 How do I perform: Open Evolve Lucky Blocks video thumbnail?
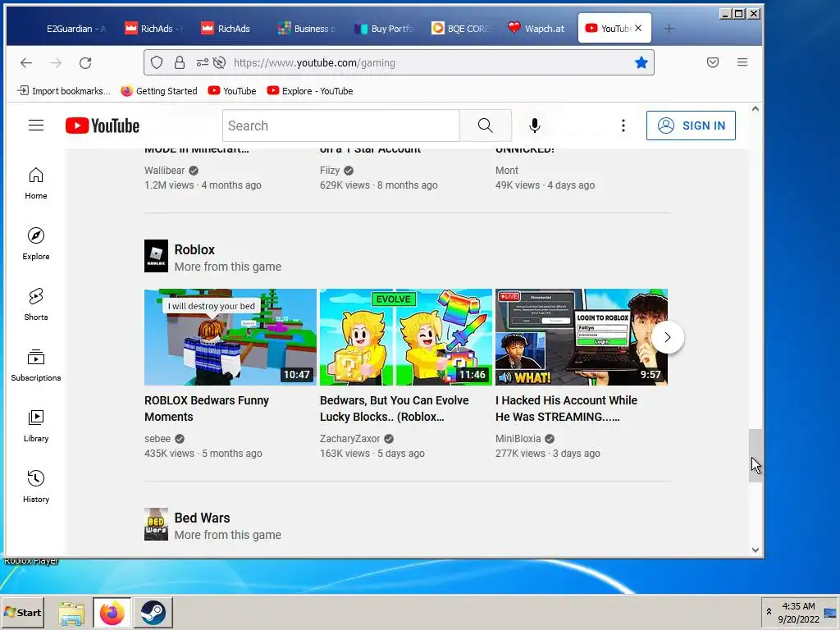[x=405, y=337]
